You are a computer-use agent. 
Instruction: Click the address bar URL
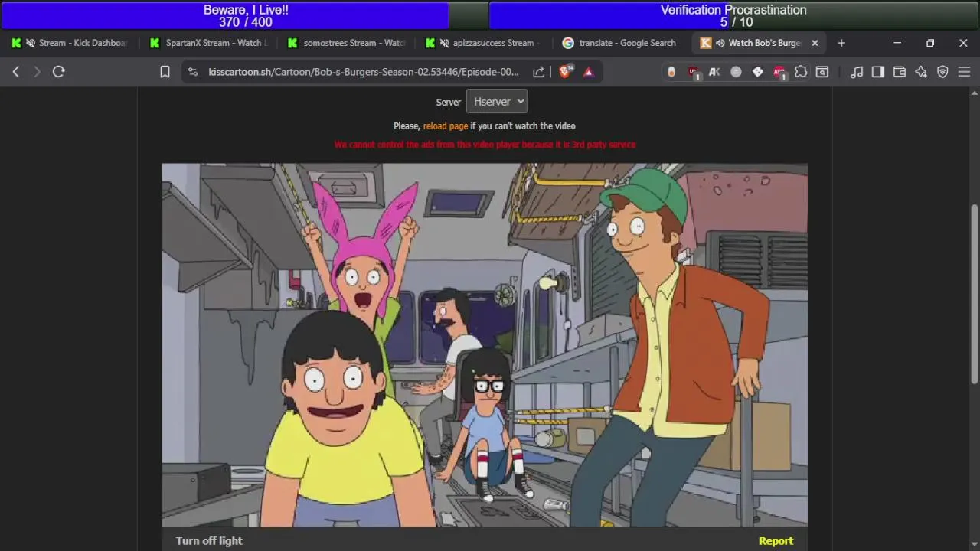(x=364, y=71)
